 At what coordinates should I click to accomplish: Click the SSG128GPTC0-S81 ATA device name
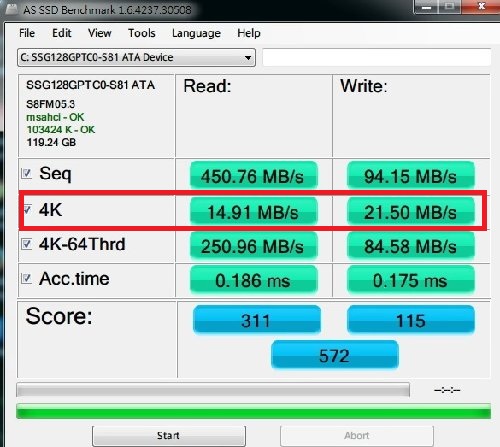(x=91, y=85)
